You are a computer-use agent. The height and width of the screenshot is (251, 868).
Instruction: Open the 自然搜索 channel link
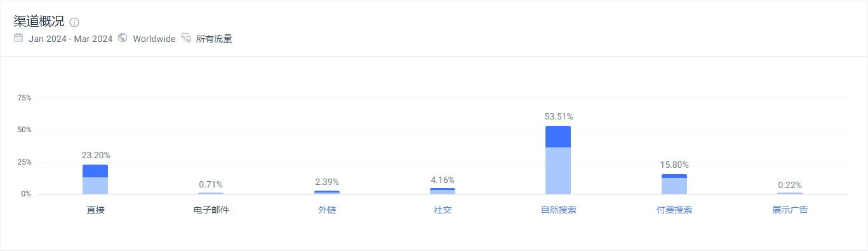(559, 210)
